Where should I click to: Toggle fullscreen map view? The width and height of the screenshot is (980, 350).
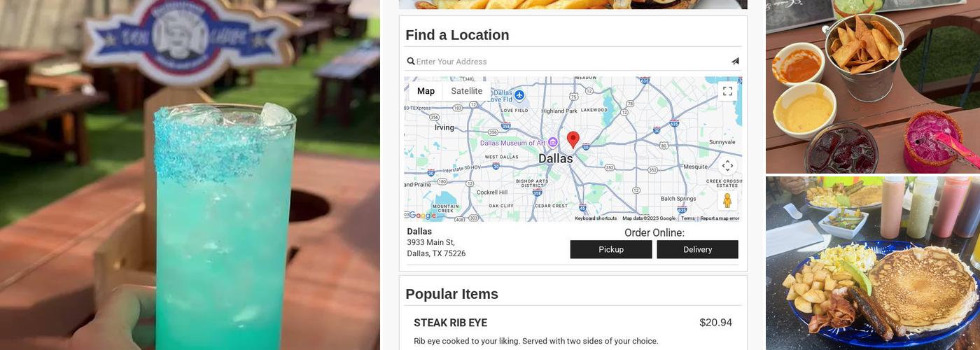(727, 91)
